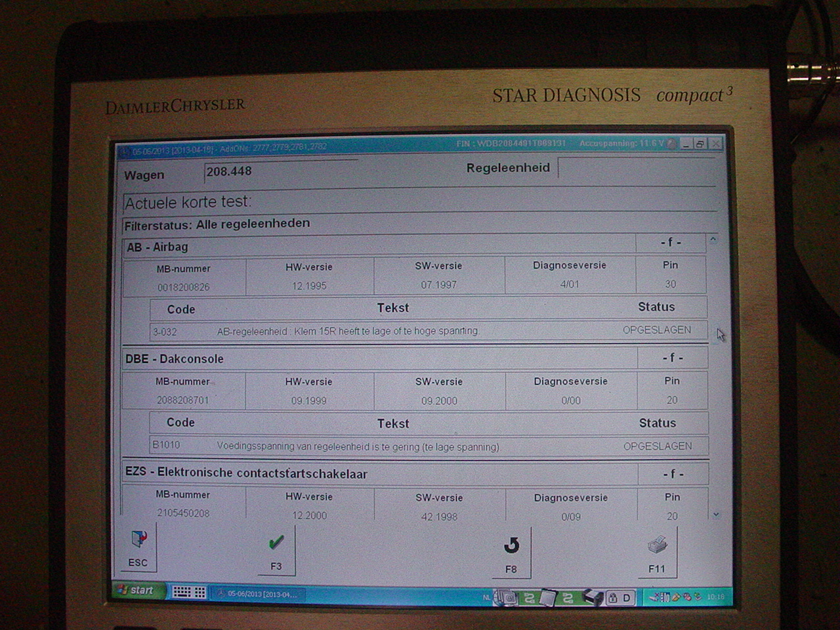Click OPGESLAGEN status for code 3-032
The width and height of the screenshot is (840, 630).
click(657, 330)
